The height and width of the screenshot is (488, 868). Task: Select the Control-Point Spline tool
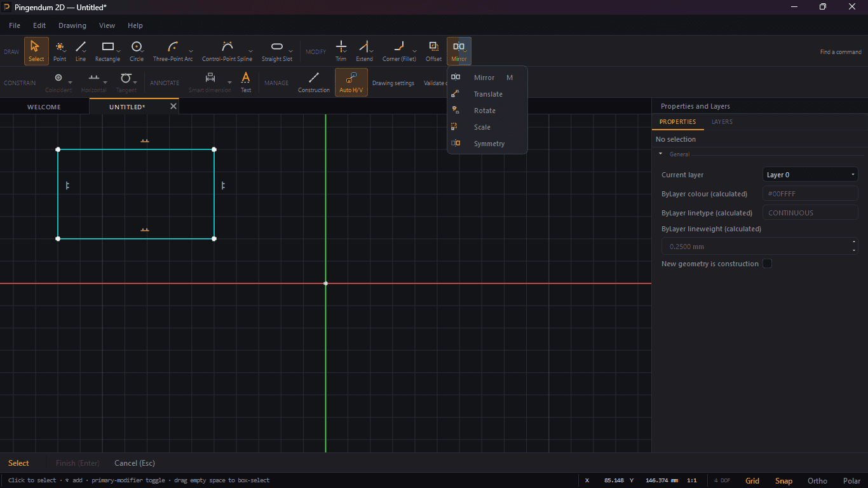(227, 51)
